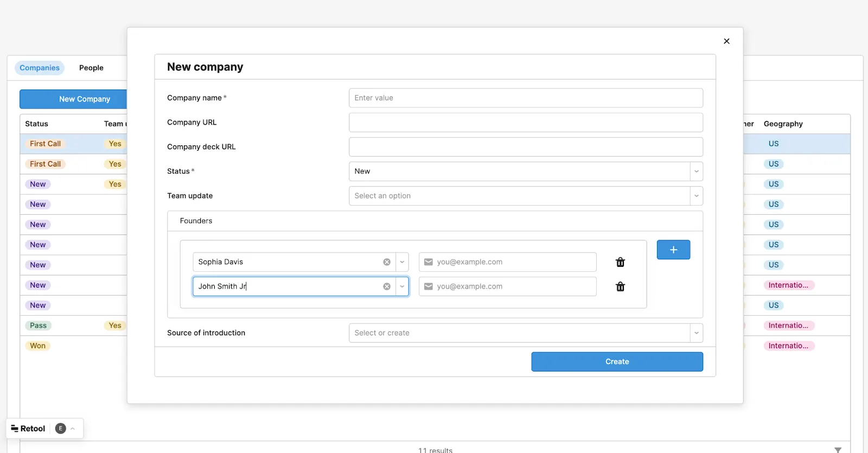
Task: Open the table filter funnel icon
Action: (838, 450)
